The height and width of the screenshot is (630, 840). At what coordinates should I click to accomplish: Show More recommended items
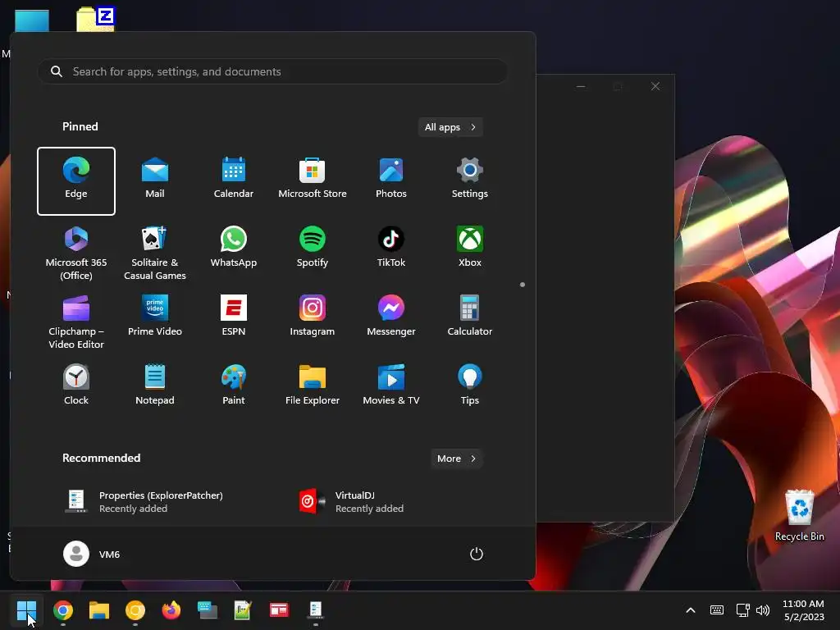click(x=456, y=459)
